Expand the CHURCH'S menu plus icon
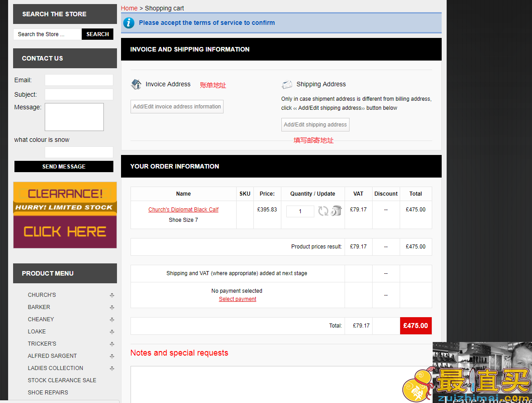532x403 pixels. pos(112,295)
